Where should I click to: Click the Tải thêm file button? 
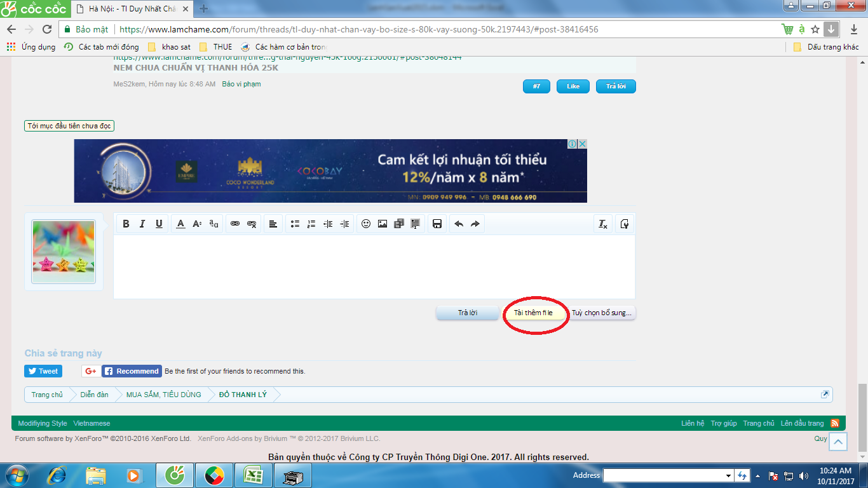(533, 313)
